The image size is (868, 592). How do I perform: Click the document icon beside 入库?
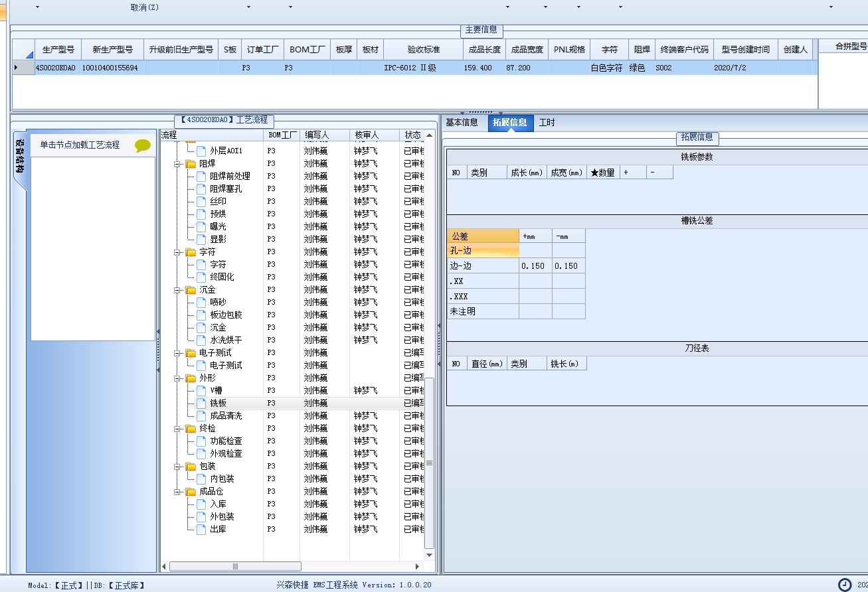[201, 504]
